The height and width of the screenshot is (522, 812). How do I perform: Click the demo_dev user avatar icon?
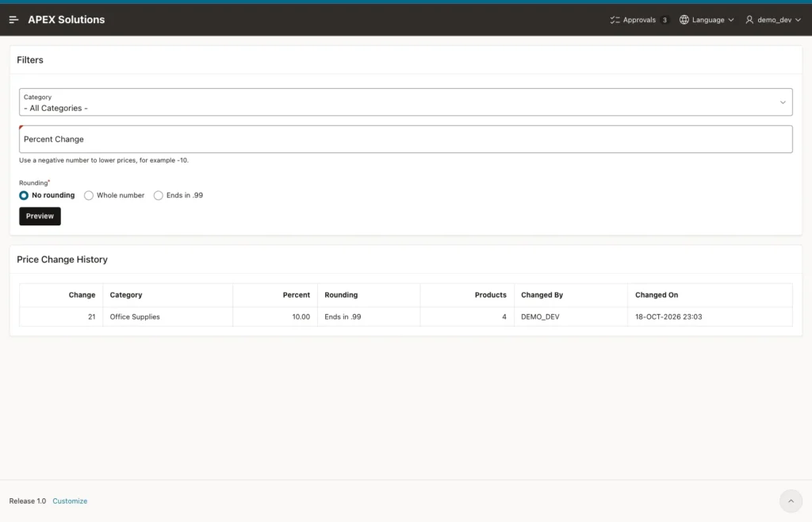[749, 20]
